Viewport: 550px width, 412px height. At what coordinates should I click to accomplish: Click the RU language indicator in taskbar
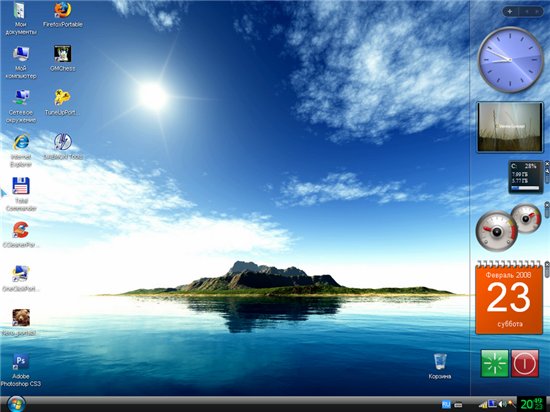point(446,405)
